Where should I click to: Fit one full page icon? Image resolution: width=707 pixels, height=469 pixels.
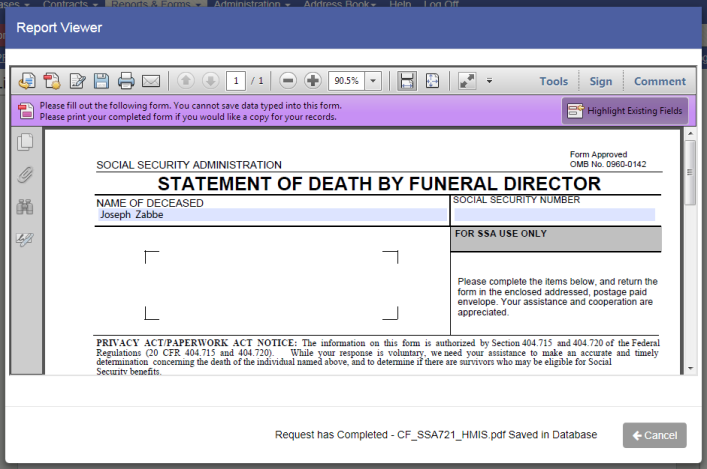coord(432,81)
